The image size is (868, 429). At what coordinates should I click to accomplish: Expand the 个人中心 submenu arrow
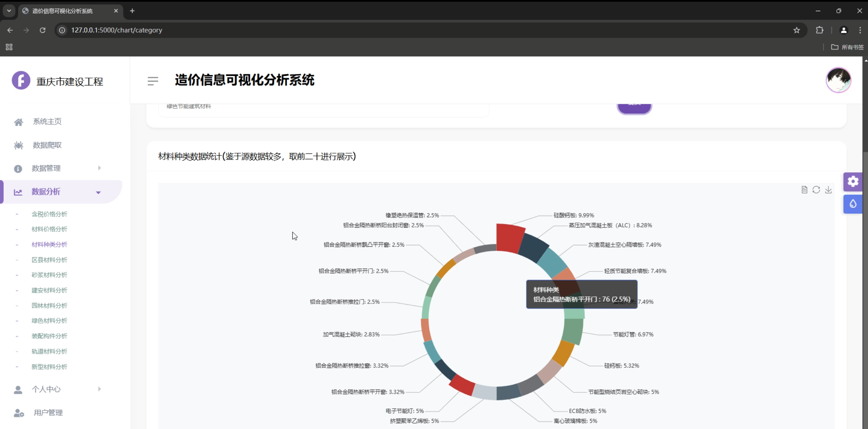coord(99,389)
